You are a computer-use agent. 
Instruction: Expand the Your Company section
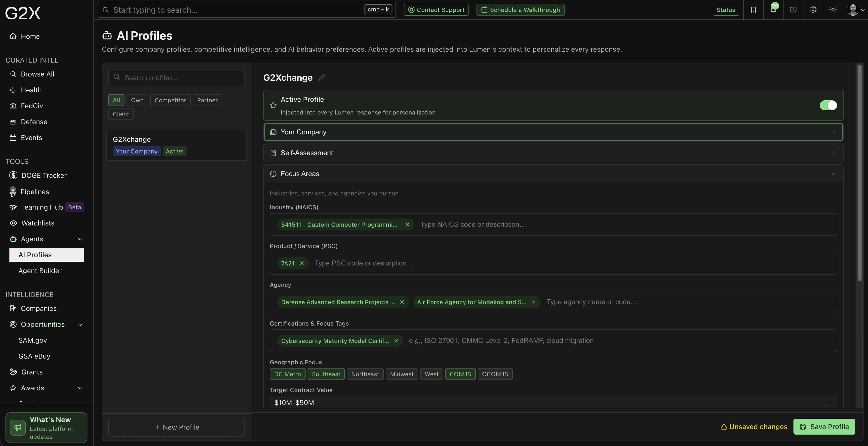point(553,132)
